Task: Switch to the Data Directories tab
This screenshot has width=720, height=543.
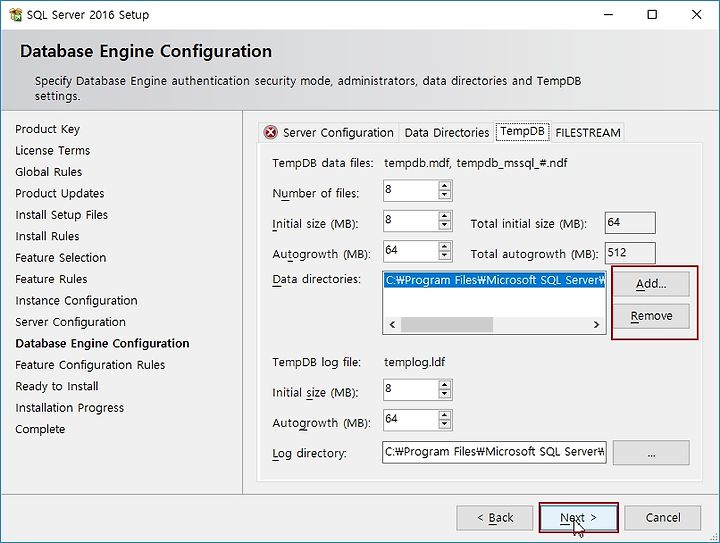Action: click(446, 133)
